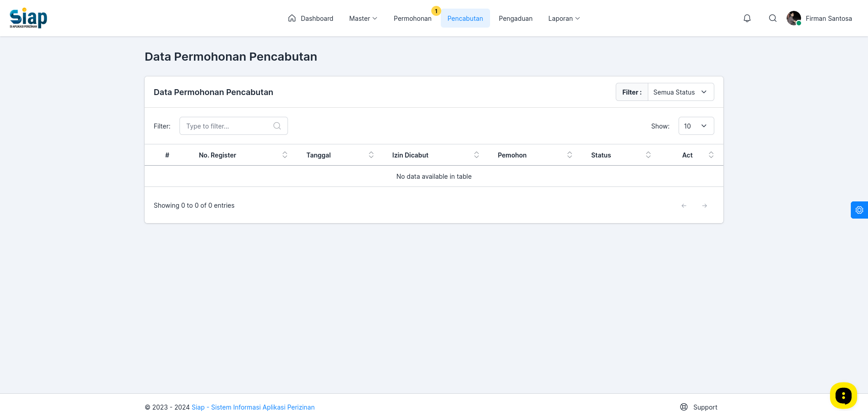
Task: Open the Semua Status filter dropdown
Action: (681, 92)
